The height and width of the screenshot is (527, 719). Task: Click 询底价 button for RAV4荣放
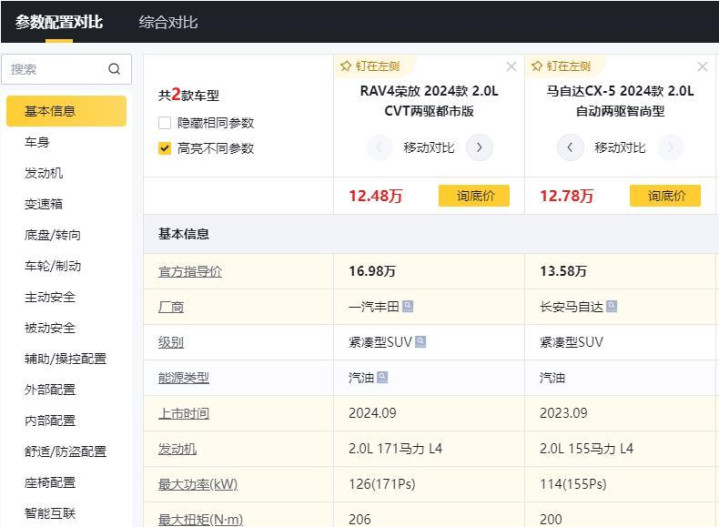click(474, 196)
